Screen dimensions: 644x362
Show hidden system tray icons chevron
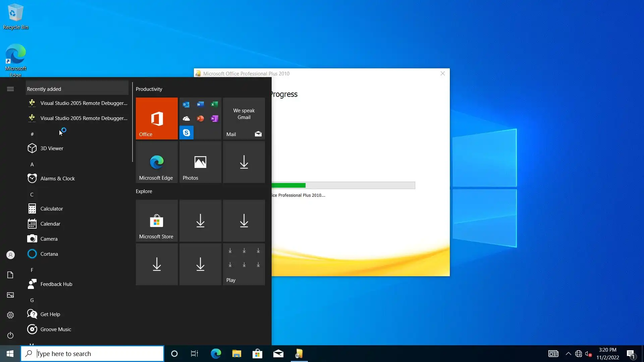[x=568, y=354]
